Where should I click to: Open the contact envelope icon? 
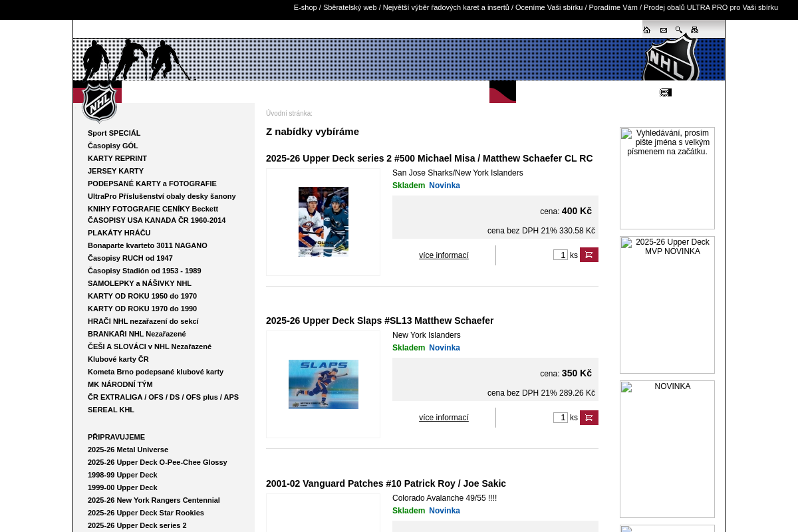[663, 30]
